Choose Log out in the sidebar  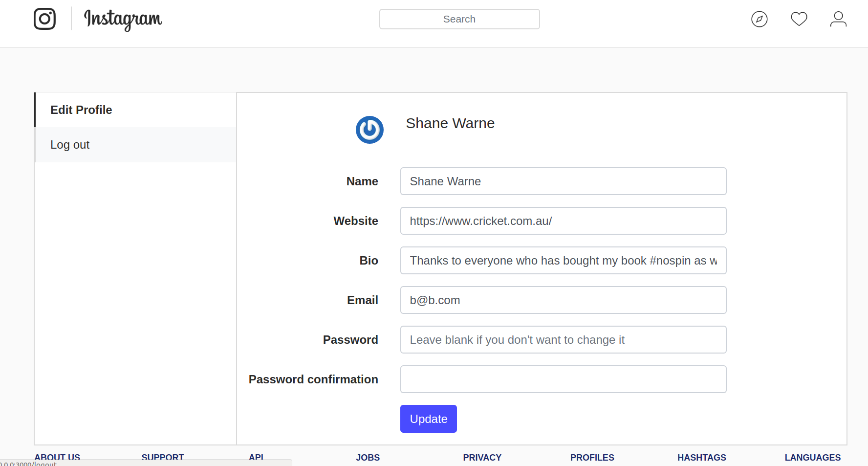(x=135, y=145)
